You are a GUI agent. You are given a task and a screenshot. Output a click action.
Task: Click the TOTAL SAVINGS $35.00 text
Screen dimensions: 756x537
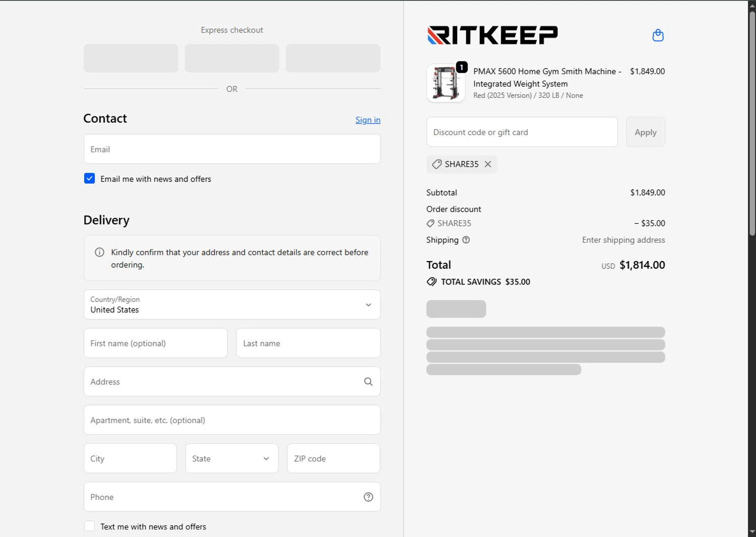pos(485,282)
